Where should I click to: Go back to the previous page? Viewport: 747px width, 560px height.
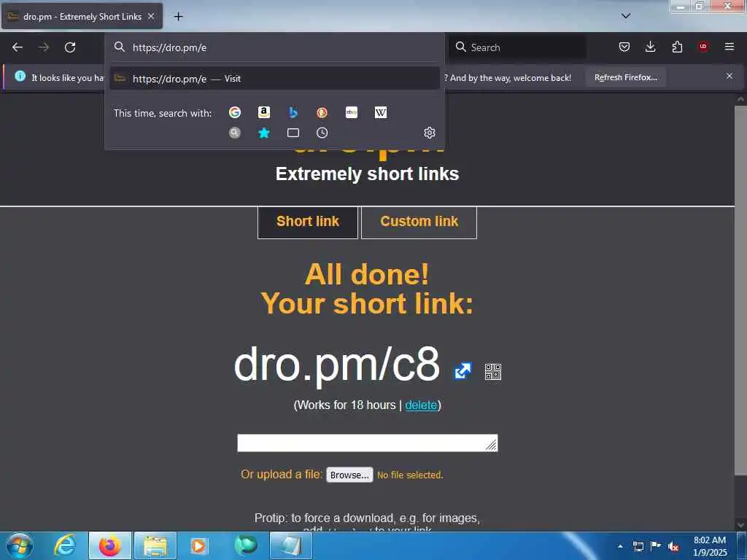click(18, 47)
